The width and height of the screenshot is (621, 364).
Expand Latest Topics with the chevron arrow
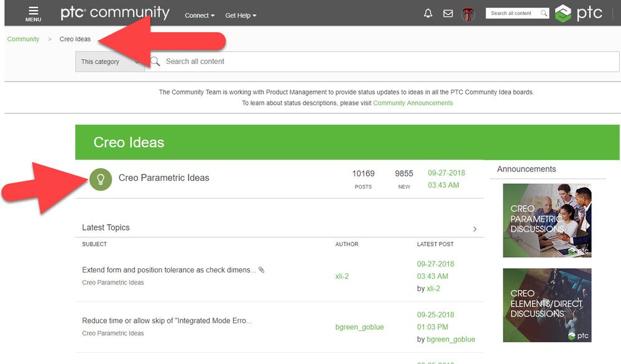point(475,229)
